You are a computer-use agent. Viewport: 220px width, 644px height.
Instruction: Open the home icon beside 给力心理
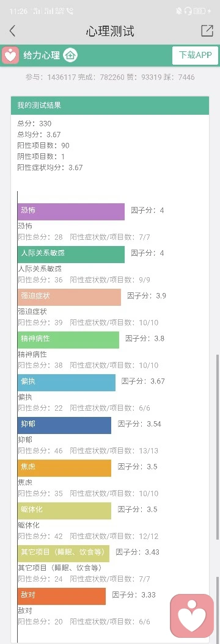point(70,55)
